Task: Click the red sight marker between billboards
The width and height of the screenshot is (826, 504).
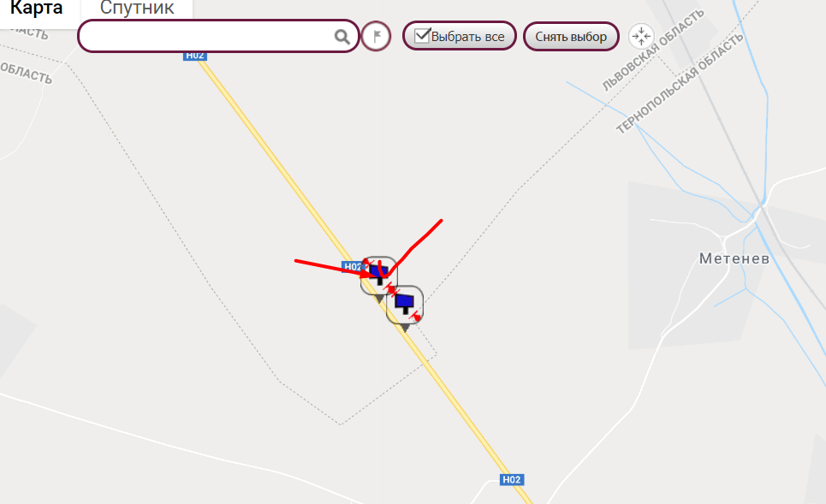Action: pos(391,289)
